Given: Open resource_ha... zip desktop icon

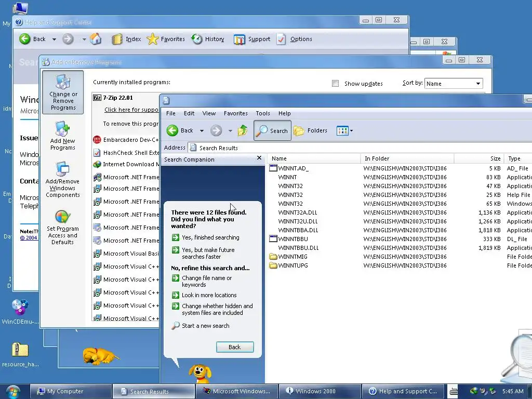Looking at the screenshot, I should [20, 355].
